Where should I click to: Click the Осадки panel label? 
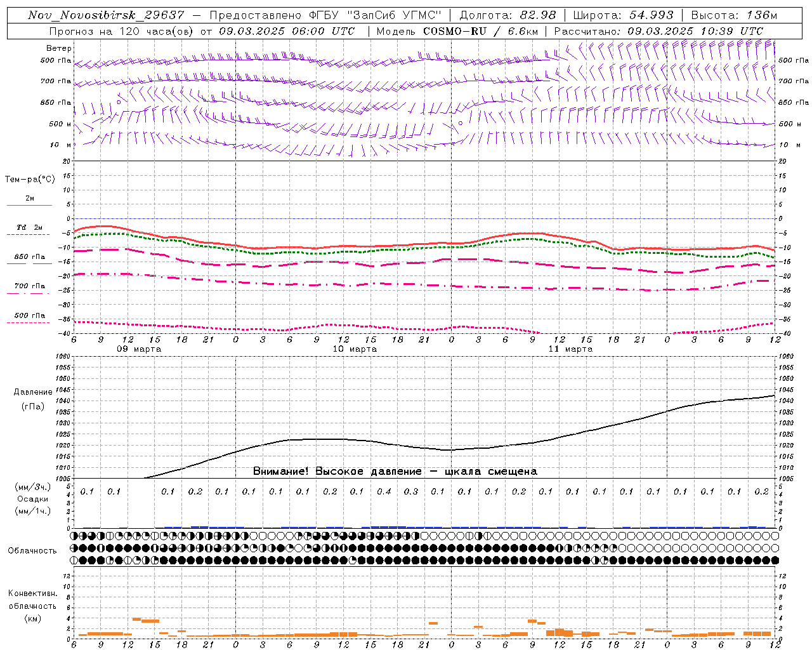(33, 499)
